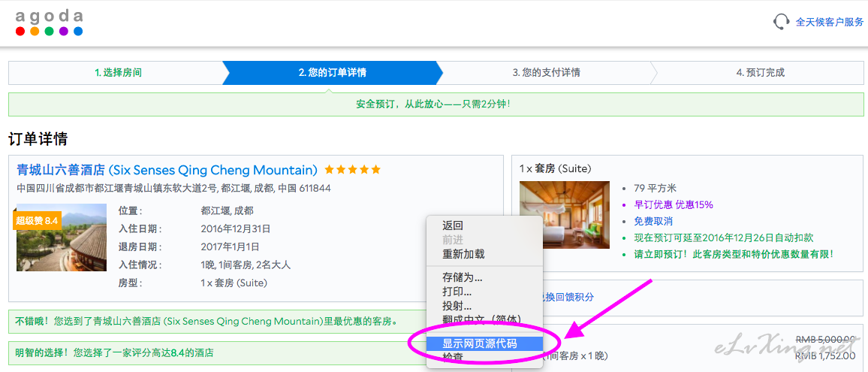Image resolution: width=868 pixels, height=372 pixels.
Task: Select step 4. 预订完成
Action: [760, 73]
